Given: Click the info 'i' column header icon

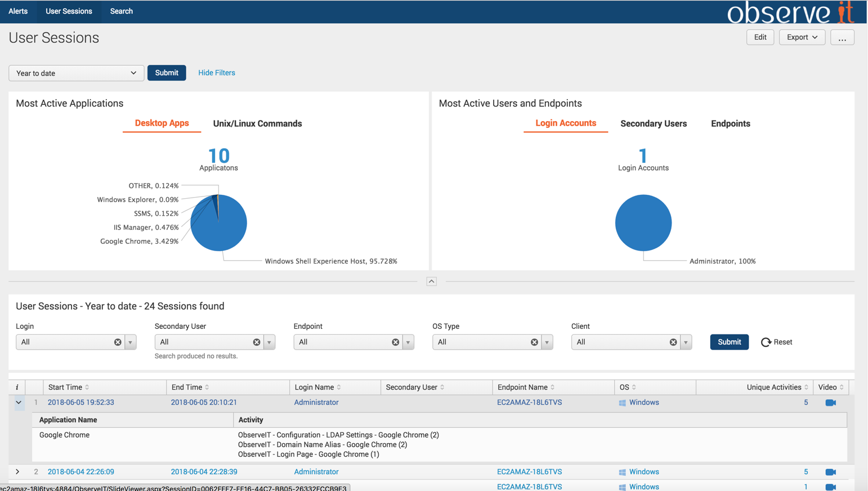Looking at the screenshot, I should pyautogui.click(x=16, y=387).
